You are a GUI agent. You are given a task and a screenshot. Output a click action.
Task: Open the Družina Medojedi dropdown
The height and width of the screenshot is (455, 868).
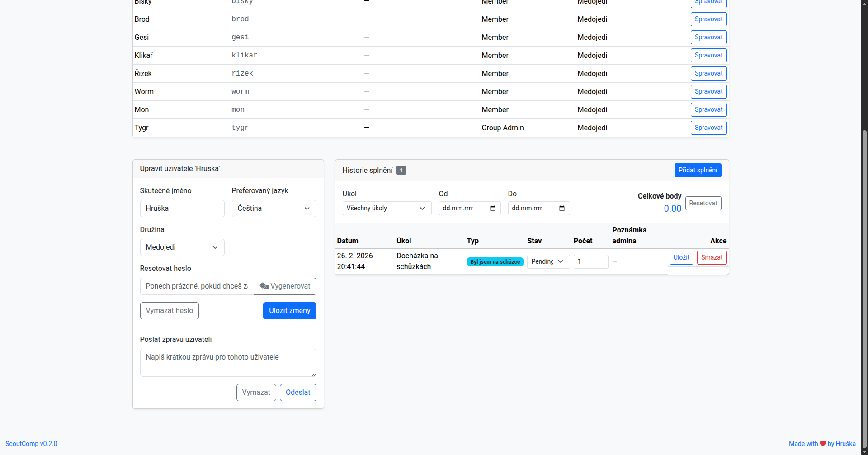click(x=182, y=247)
